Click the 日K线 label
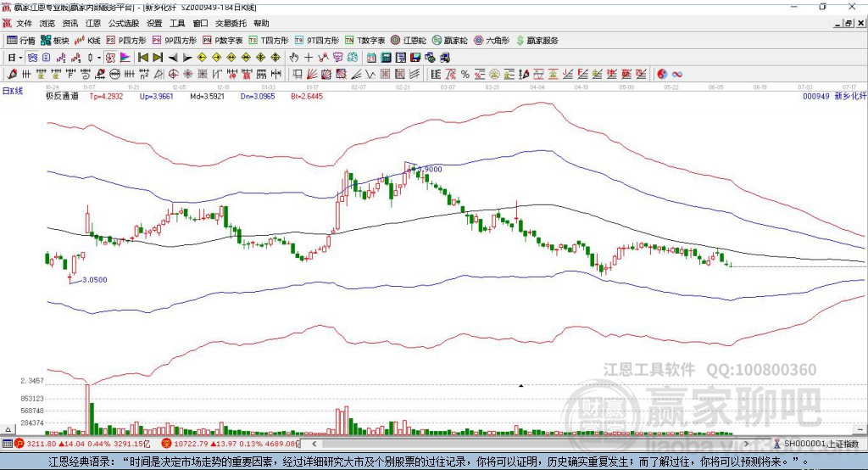This screenshot has width=868, height=470. click(13, 91)
